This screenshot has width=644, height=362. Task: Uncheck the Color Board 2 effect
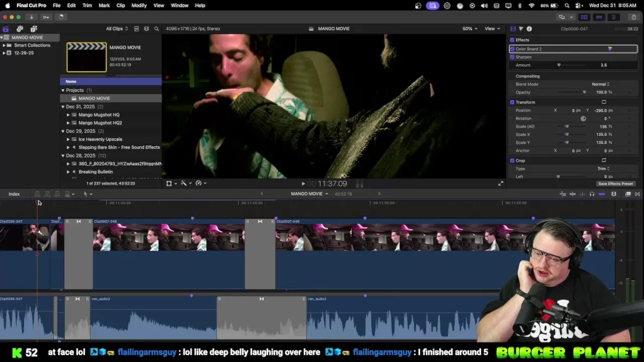512,49
